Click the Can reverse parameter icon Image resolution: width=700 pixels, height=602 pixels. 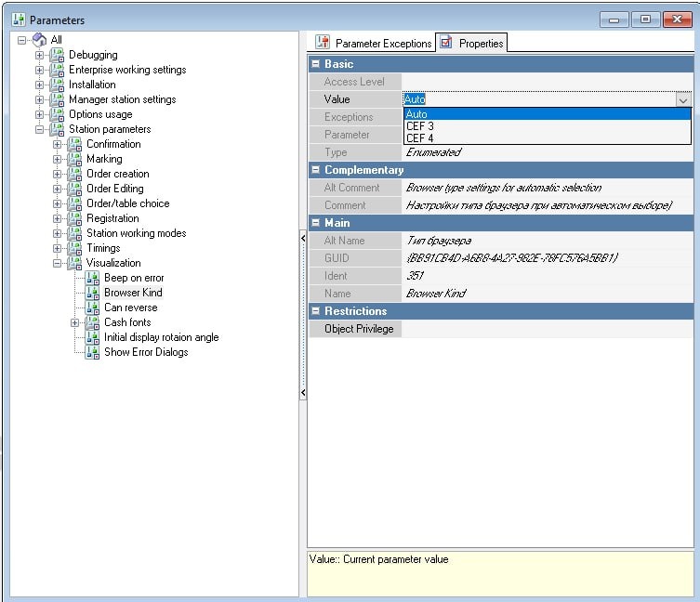click(x=92, y=308)
